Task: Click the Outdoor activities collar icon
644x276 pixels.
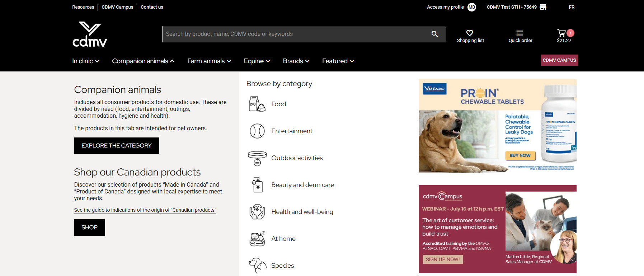Action: pyautogui.click(x=257, y=158)
